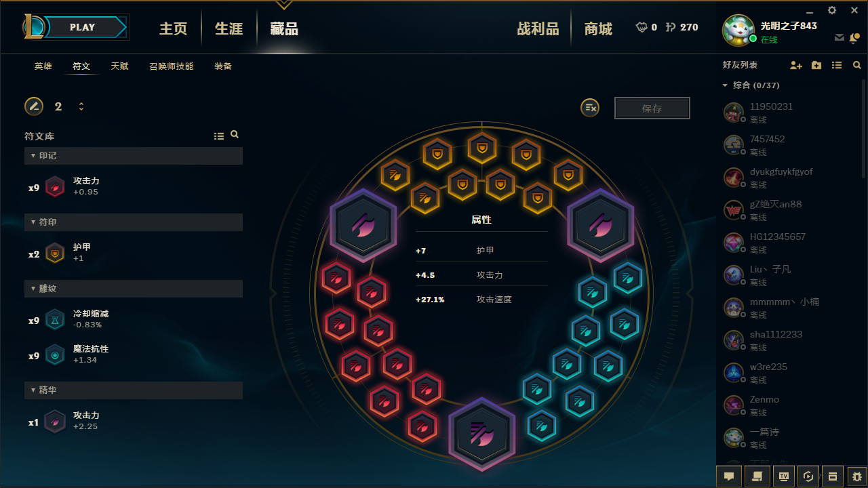Click the rune page rename pencil icon
The height and width of the screenshot is (488, 868).
34,106
